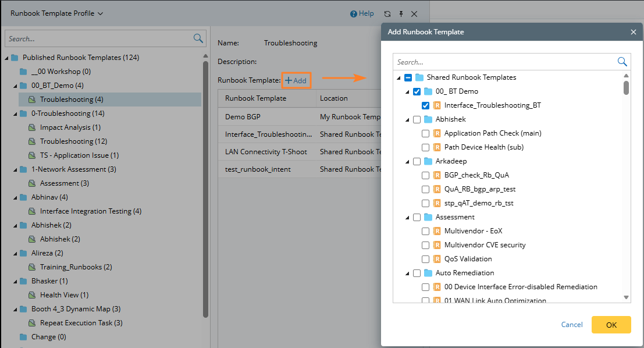
Task: Click the pin icon in the header
Action: pos(401,13)
